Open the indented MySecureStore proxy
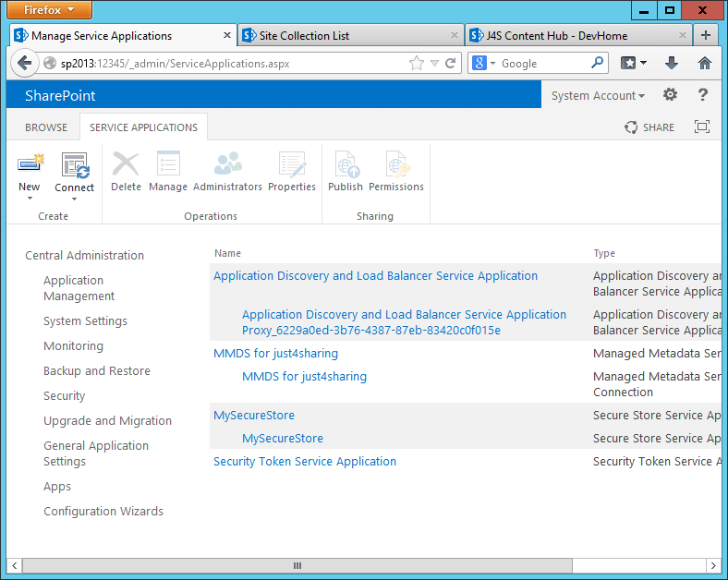 pos(283,439)
